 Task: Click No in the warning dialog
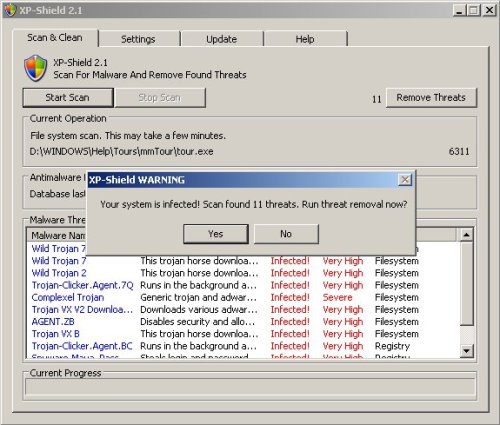[286, 234]
